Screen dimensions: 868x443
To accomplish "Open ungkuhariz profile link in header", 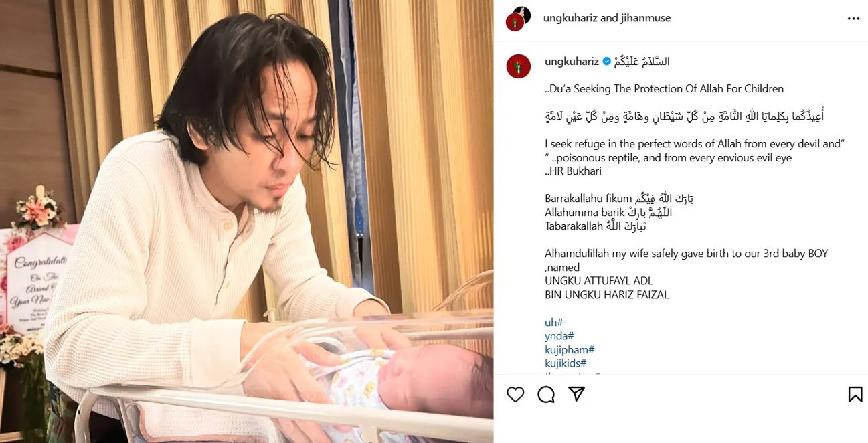I will (x=571, y=19).
